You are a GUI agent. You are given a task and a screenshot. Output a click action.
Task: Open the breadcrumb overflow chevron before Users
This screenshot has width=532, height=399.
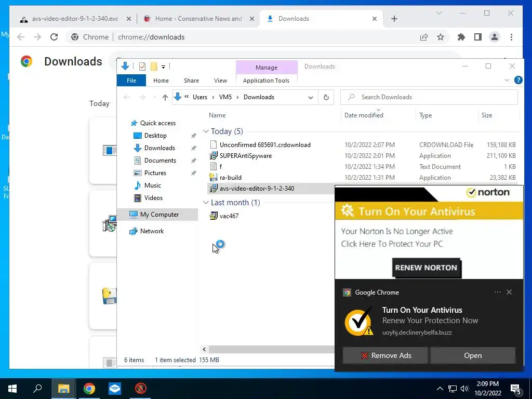tap(187, 97)
